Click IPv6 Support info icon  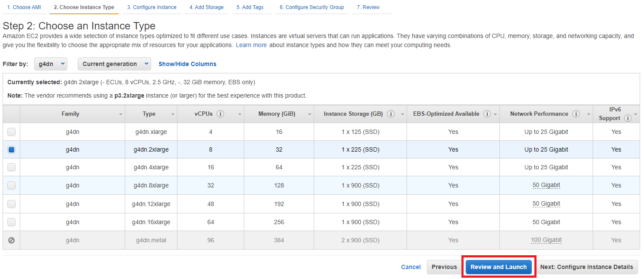point(628,118)
